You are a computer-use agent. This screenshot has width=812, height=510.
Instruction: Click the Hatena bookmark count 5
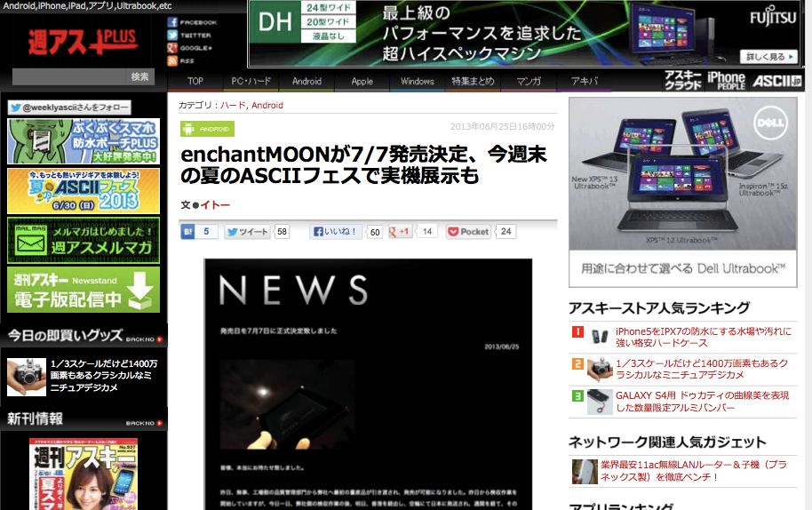click(206, 231)
